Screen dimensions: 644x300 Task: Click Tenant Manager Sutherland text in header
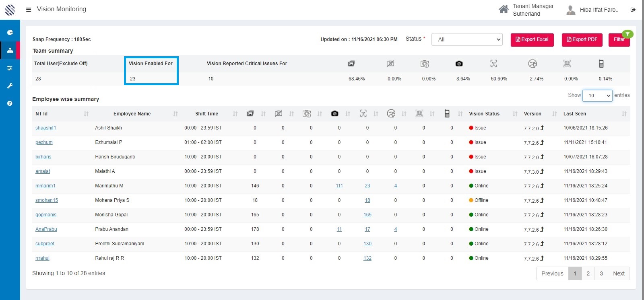(x=533, y=10)
